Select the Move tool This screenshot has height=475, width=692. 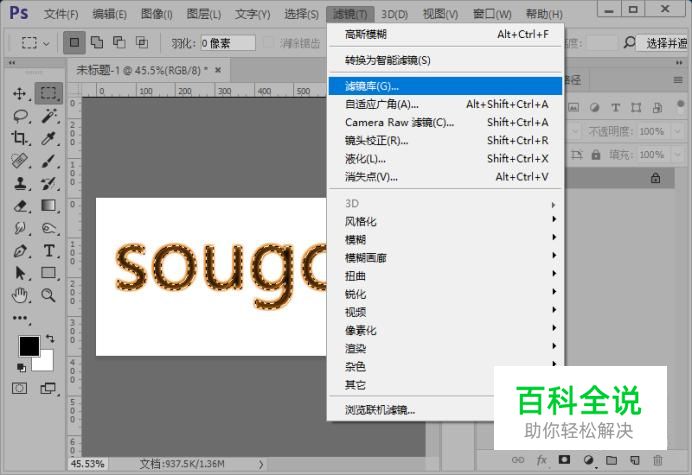click(x=20, y=93)
